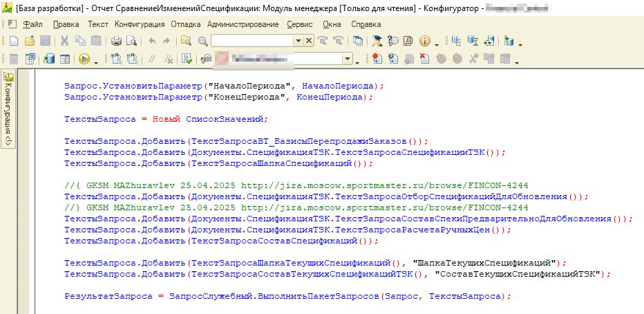Open the Файл menu

pyautogui.click(x=32, y=24)
